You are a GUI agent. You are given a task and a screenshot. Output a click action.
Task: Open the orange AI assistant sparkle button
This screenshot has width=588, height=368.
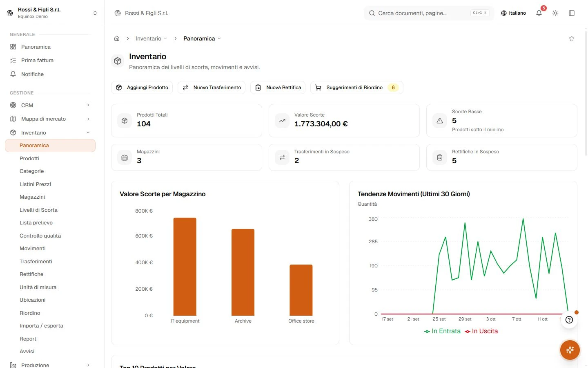pyautogui.click(x=570, y=350)
